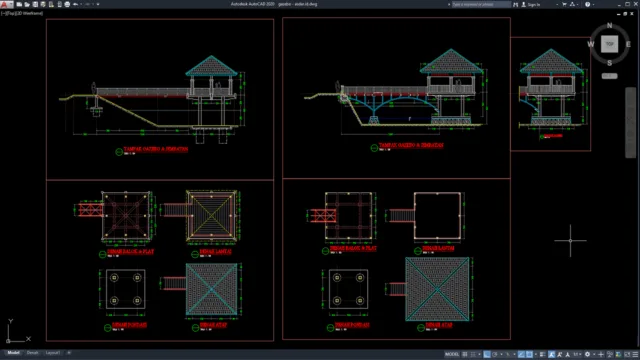The image size is (640, 360).
Task: Expand the Undo history dropdown arrow
Action: pyautogui.click(x=81, y=4)
